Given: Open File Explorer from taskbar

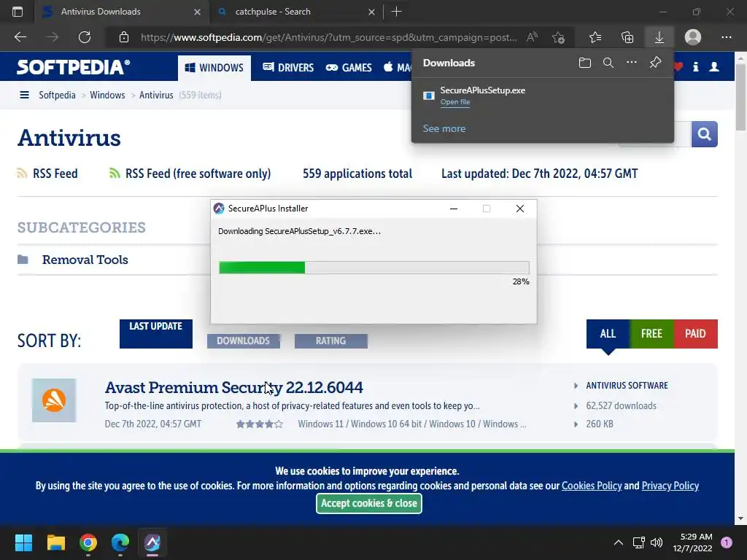Looking at the screenshot, I should click(x=55, y=542).
